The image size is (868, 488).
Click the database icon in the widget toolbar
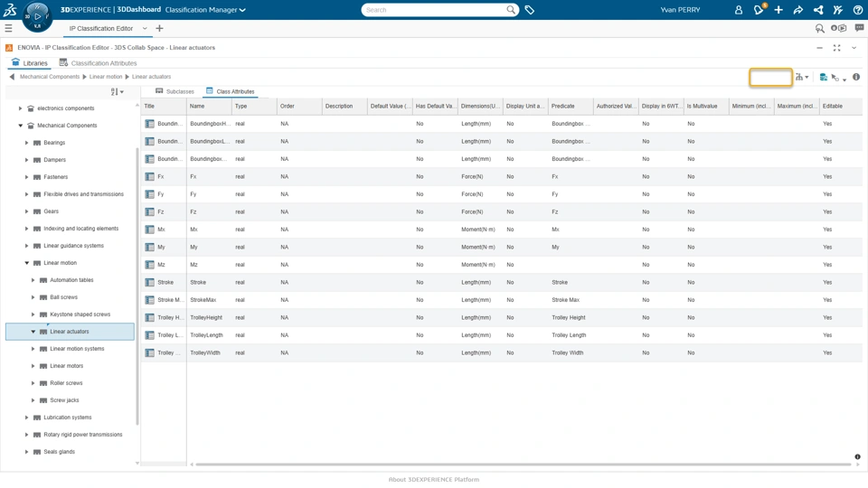(x=823, y=77)
